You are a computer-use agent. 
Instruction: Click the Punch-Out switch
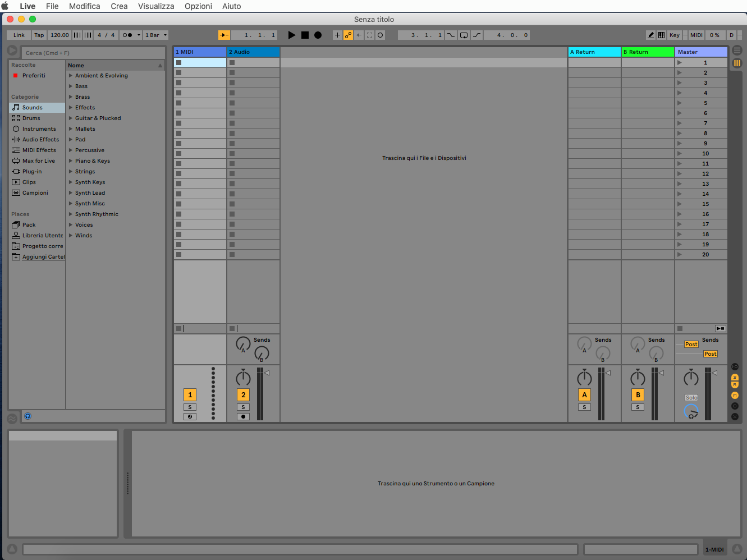(477, 35)
